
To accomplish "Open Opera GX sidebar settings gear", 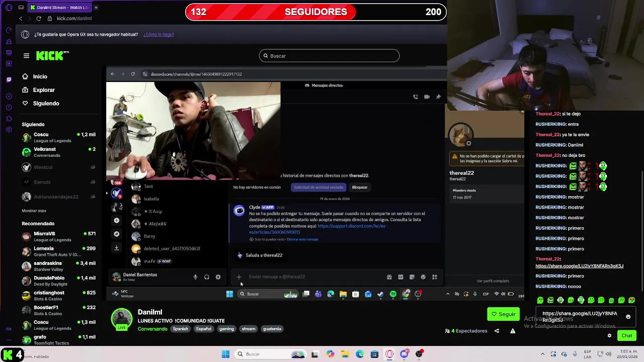I will (x=9, y=130).
